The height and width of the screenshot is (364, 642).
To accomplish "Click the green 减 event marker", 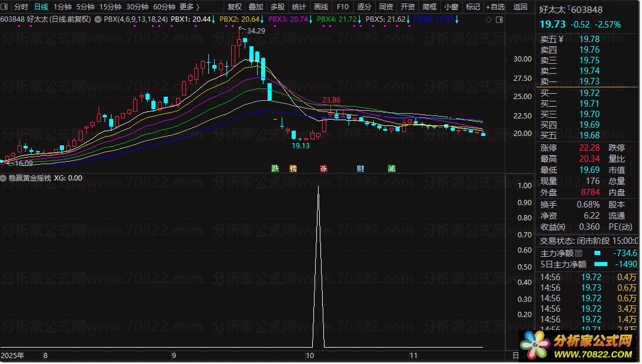I will point(392,168).
